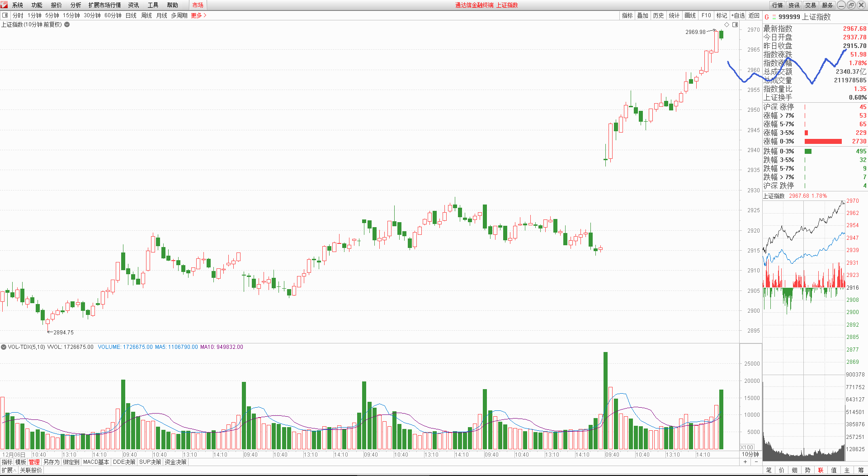Toggle the right info panel icon
The width and height of the screenshot is (868, 476).
point(735,25)
